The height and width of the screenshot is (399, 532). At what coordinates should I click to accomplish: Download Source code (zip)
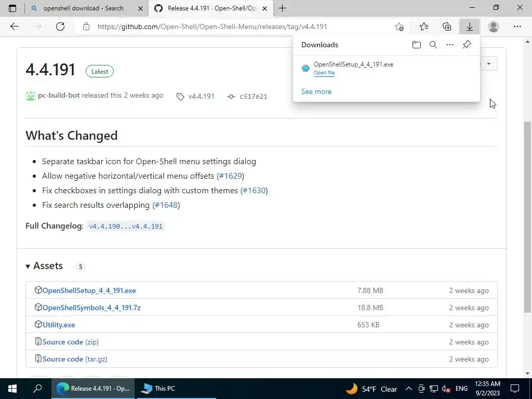tap(71, 342)
